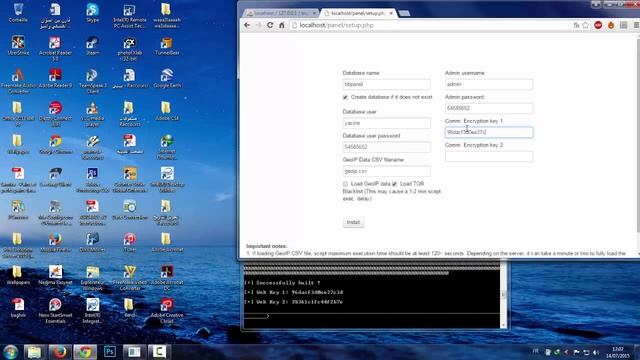Focus the Comm. Encryption key 1 field
Screen dimensions: 640x360
tap(489, 132)
